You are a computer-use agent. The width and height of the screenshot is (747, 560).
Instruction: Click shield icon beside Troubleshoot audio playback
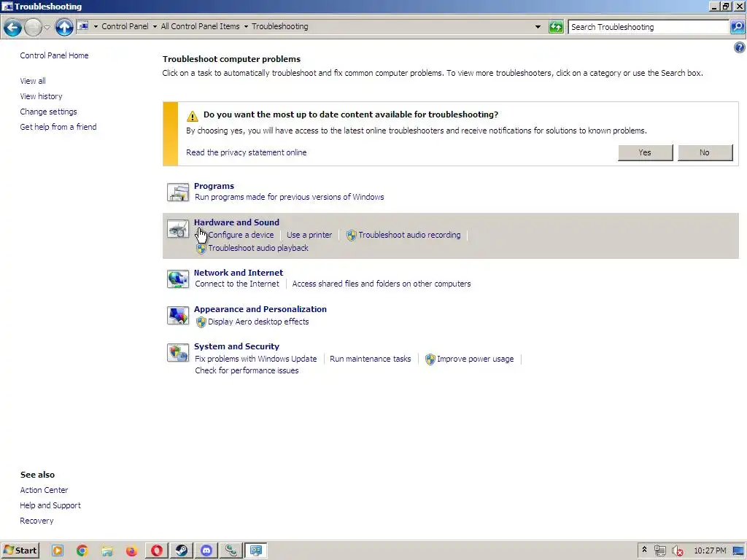pyautogui.click(x=201, y=249)
